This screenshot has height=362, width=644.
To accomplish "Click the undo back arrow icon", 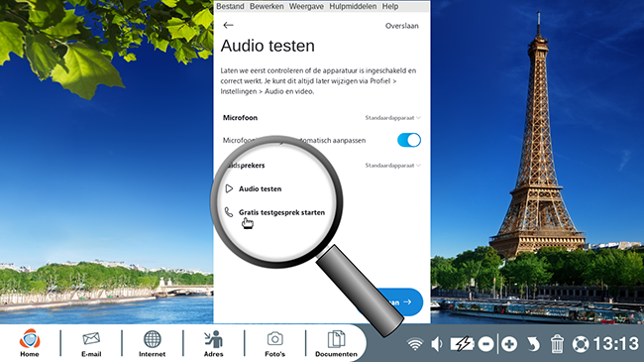I will (x=533, y=344).
